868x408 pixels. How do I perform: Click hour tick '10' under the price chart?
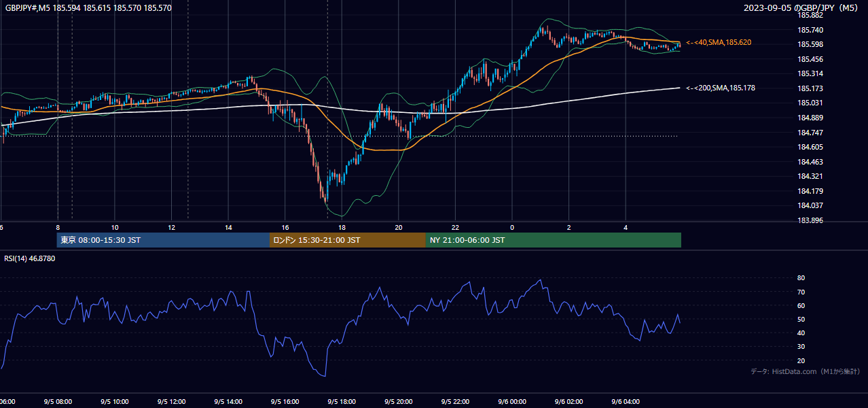coord(115,228)
